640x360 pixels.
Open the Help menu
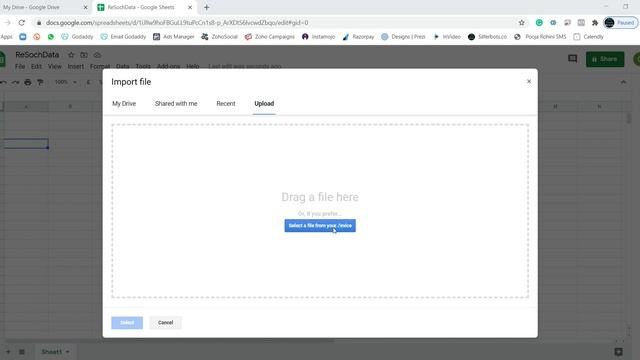click(193, 66)
